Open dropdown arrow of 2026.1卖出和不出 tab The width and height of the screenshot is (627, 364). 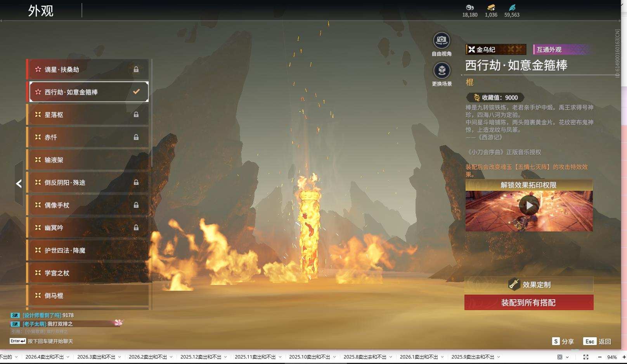tap(442, 357)
